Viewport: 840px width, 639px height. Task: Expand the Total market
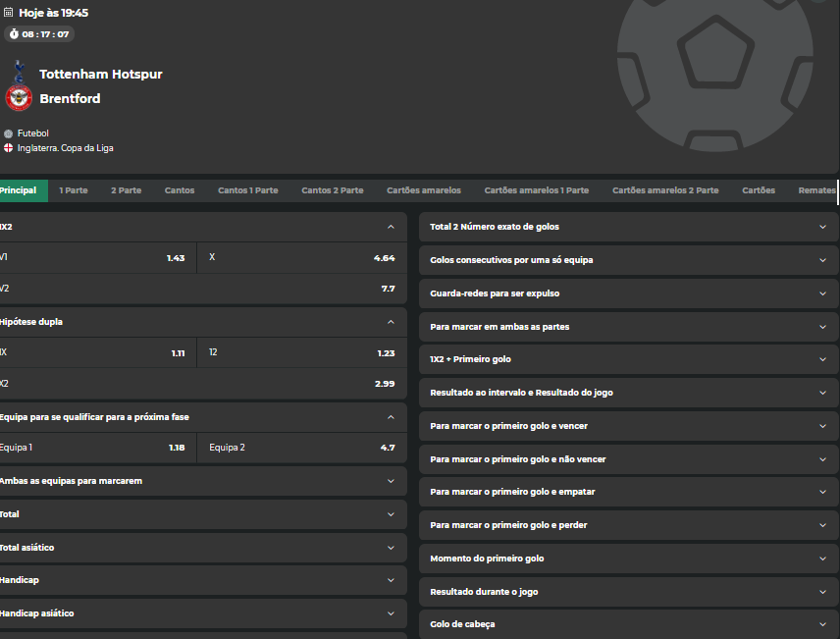pos(203,514)
